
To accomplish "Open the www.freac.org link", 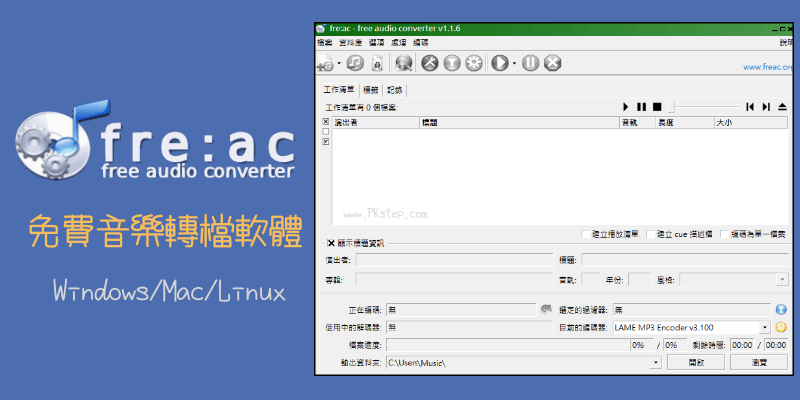I will (x=768, y=66).
